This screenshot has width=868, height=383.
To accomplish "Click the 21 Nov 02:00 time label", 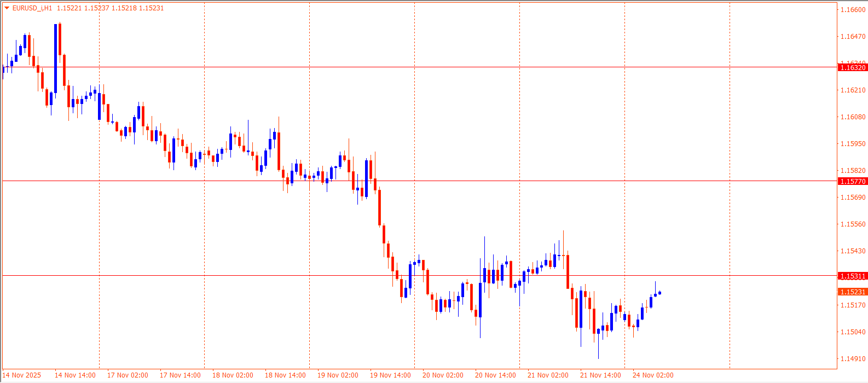I will 548,375.
